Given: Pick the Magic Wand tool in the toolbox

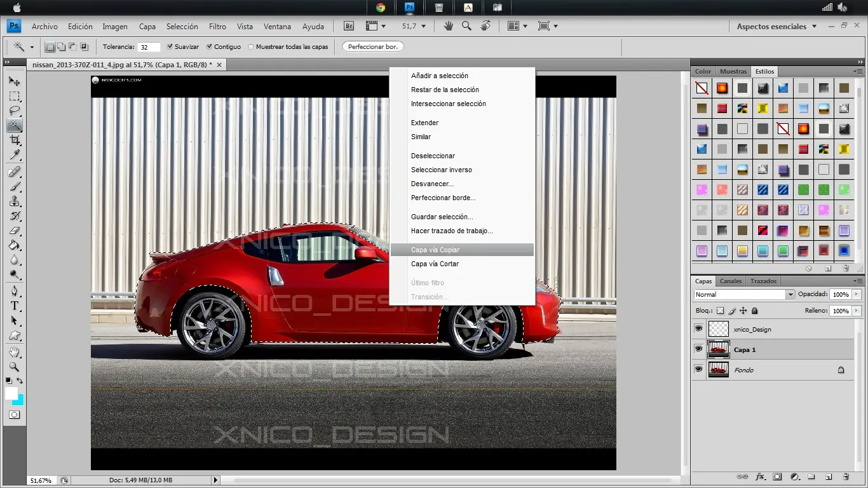Looking at the screenshot, I should (x=14, y=126).
